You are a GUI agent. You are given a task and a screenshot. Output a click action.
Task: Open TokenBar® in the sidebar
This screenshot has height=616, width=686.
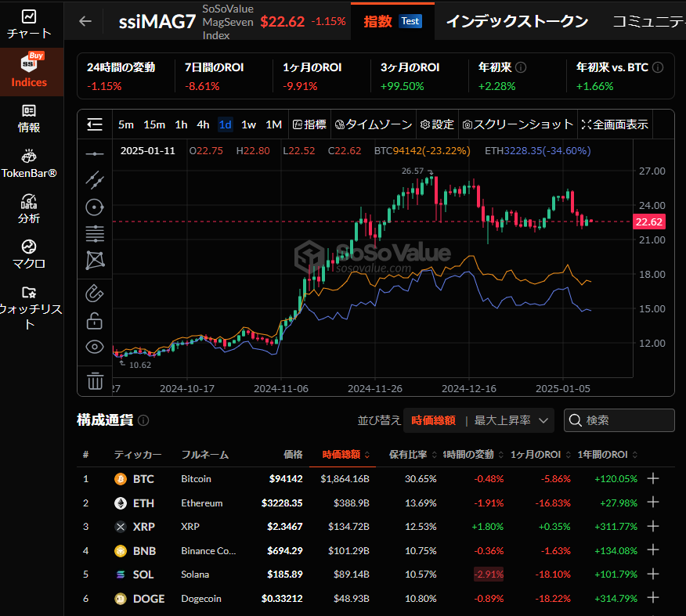(x=29, y=164)
